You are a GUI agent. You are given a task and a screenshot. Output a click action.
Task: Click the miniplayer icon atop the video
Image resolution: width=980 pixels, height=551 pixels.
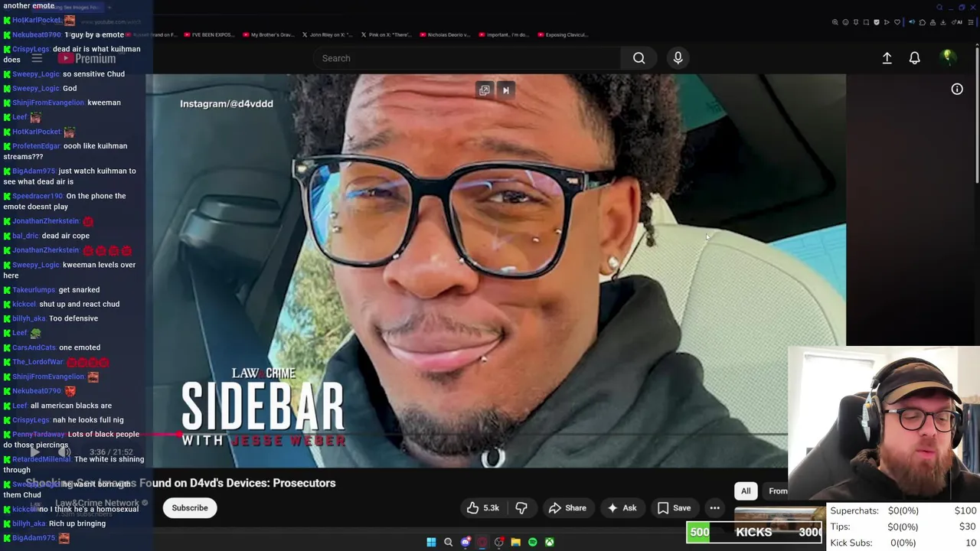coord(485,90)
